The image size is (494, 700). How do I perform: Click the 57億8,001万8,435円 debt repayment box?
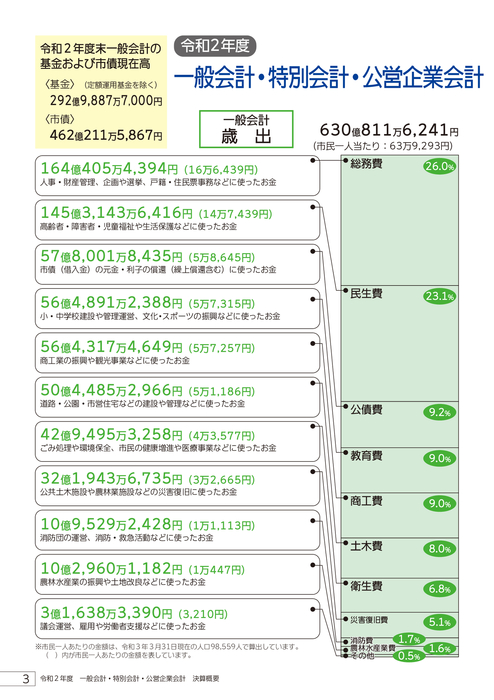[178, 264]
